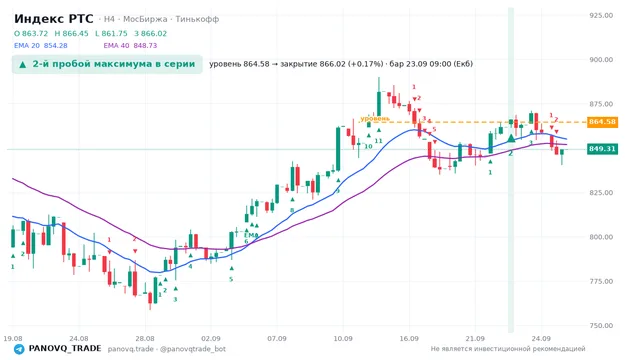Image resolution: width=640 pixels, height=360 pixels.
Task: Click the 'уровень 864.58 → закрытие 866.02' description
Action: tap(341, 64)
